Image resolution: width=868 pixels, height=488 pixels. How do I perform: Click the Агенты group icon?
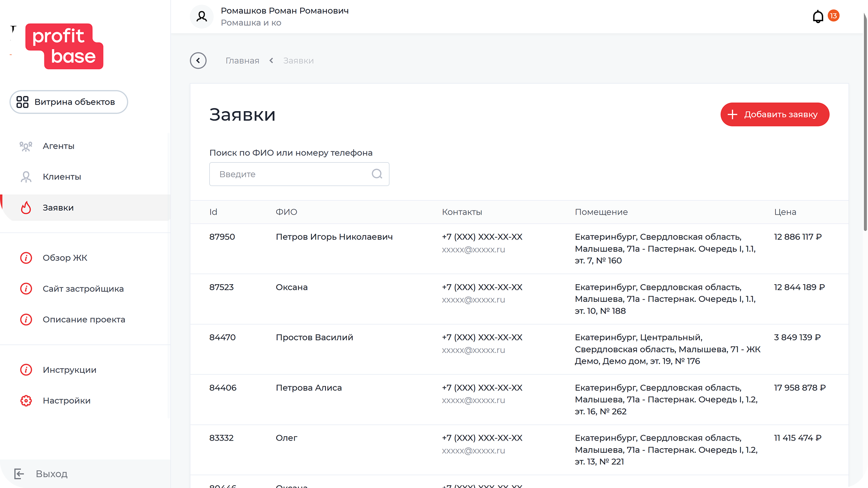point(26,146)
